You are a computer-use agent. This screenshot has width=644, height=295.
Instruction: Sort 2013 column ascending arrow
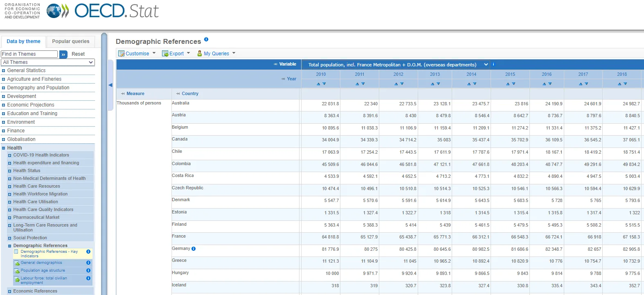pos(432,84)
